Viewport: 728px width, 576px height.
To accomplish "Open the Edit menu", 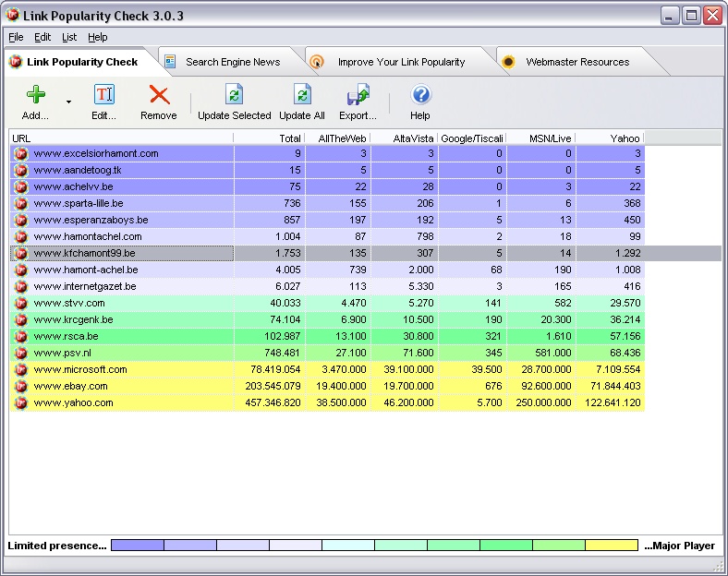I will pyautogui.click(x=42, y=37).
